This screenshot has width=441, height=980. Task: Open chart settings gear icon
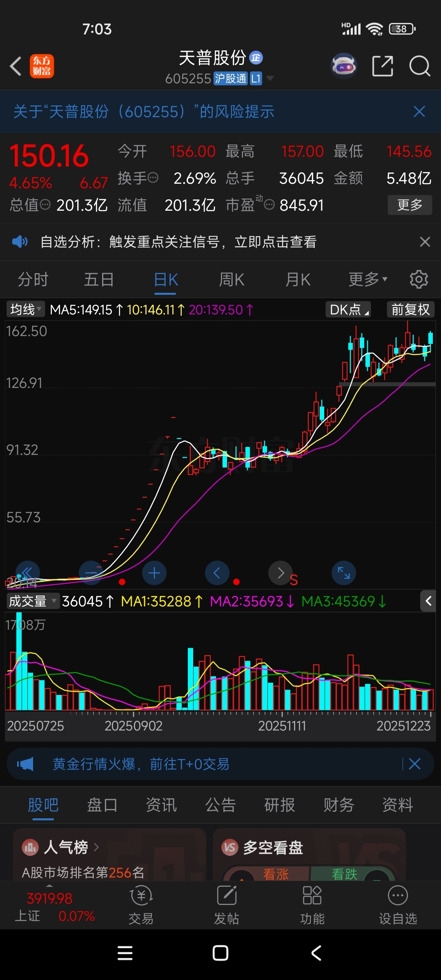coord(419,280)
